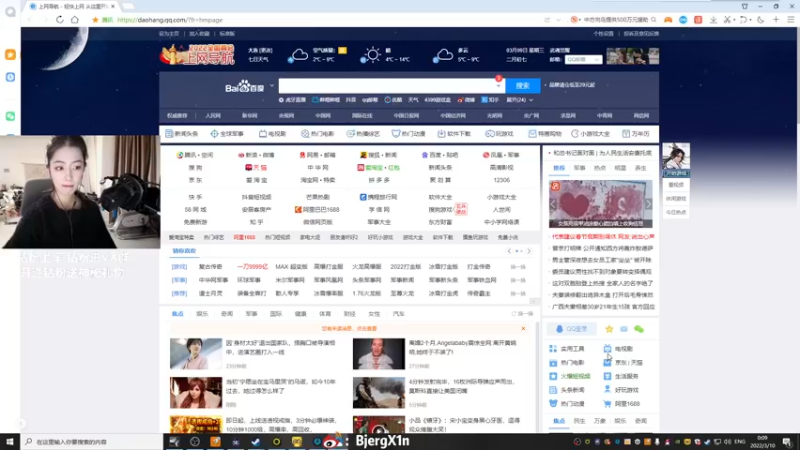The height and width of the screenshot is (450, 800).
Task: Open the 拼多多 link
Action: click(379, 180)
